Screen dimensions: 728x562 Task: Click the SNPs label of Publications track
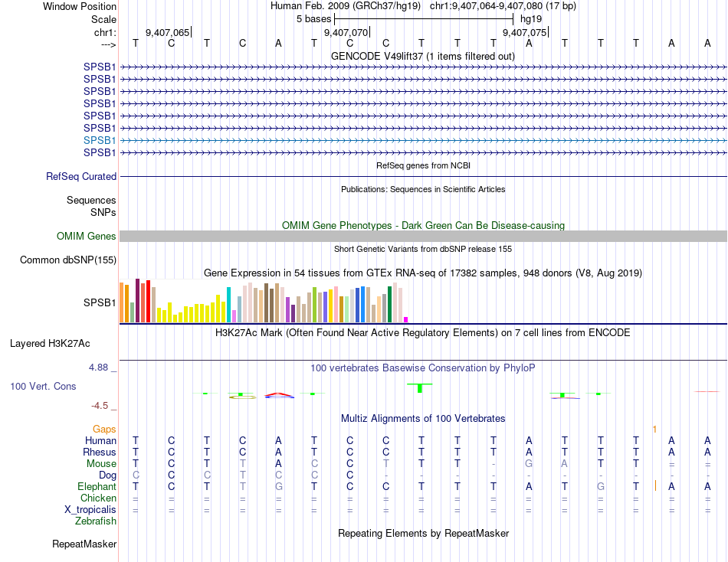tap(103, 212)
